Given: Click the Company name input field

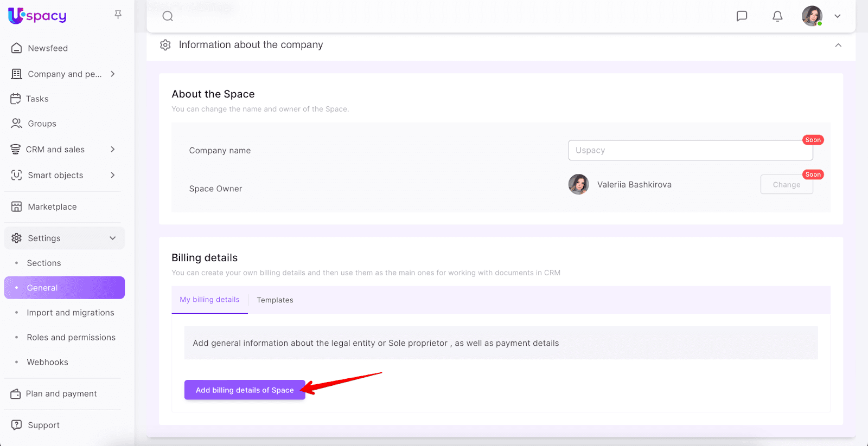Looking at the screenshot, I should tap(690, 150).
